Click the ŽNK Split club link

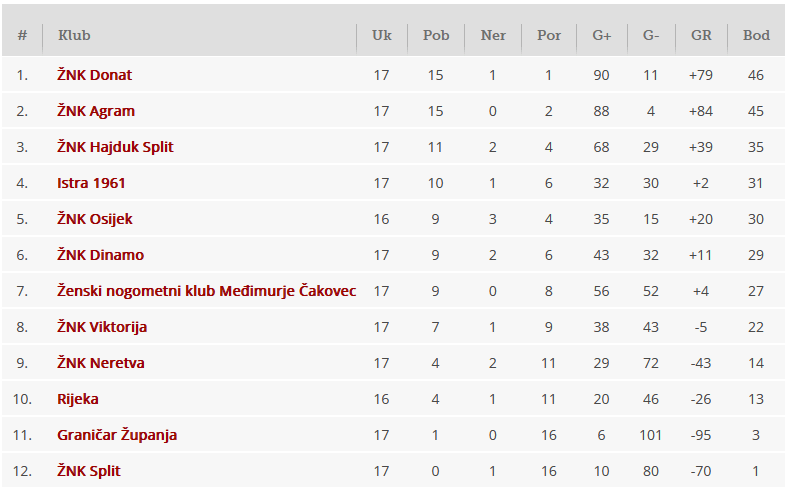pyautogui.click(x=89, y=471)
